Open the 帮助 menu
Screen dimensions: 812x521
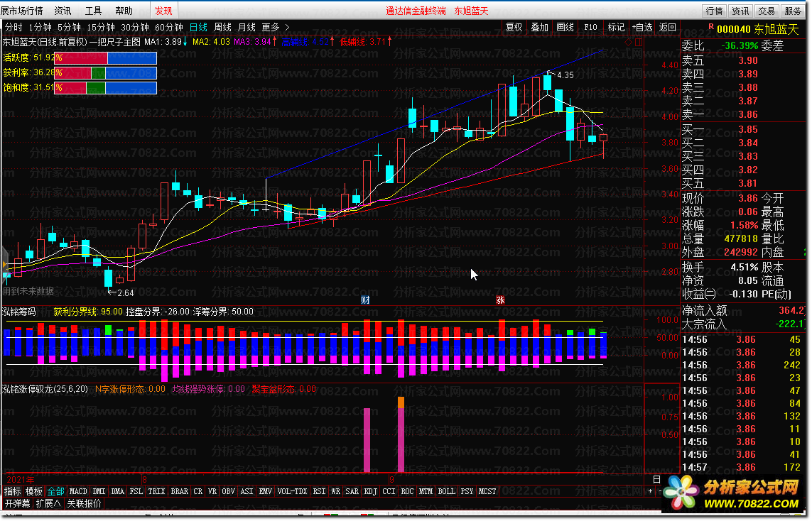tap(124, 11)
